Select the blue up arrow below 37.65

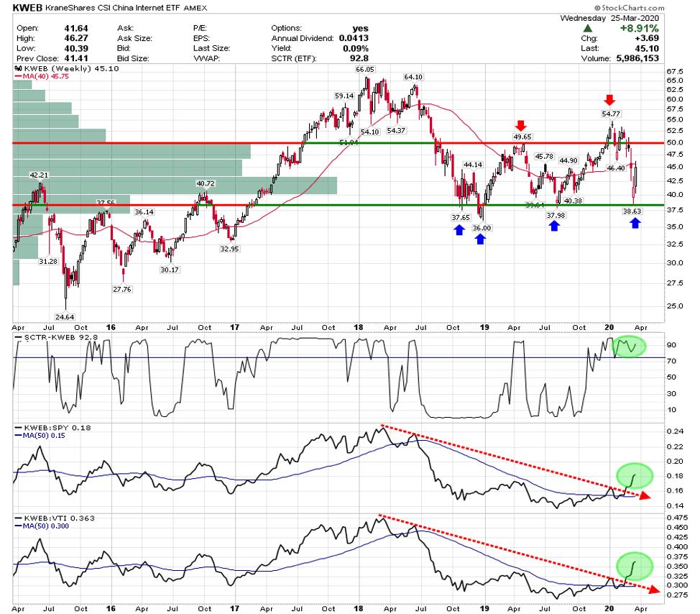[459, 230]
